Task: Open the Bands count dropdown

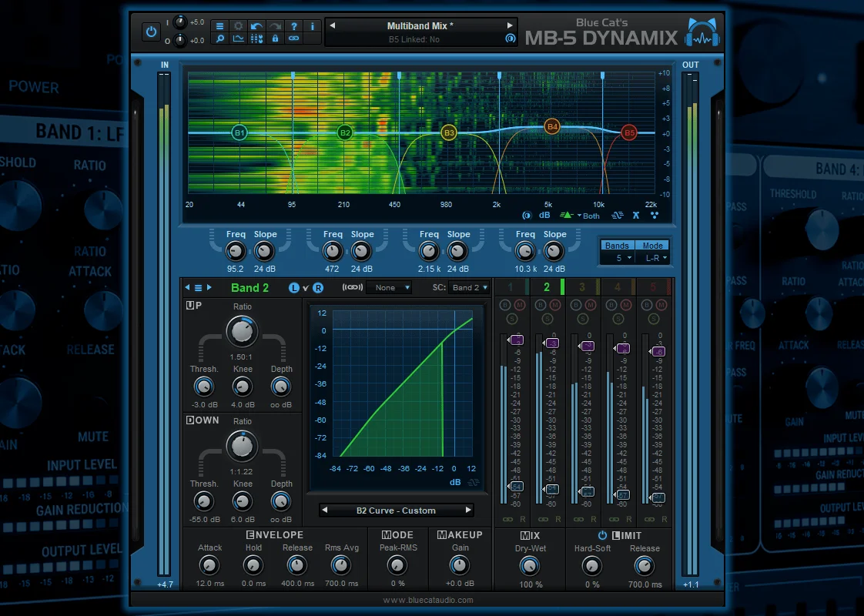Action: tap(617, 258)
